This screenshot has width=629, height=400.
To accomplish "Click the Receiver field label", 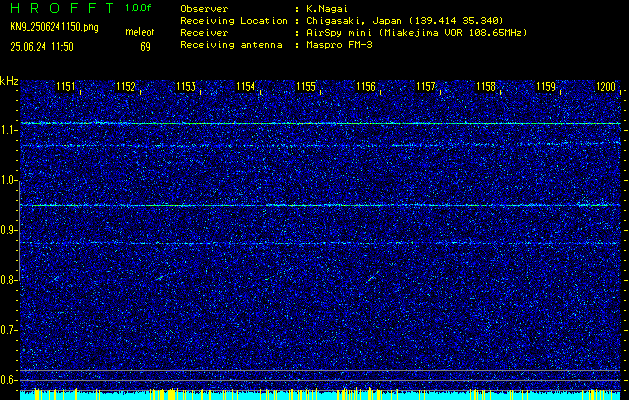I will click(x=204, y=33).
